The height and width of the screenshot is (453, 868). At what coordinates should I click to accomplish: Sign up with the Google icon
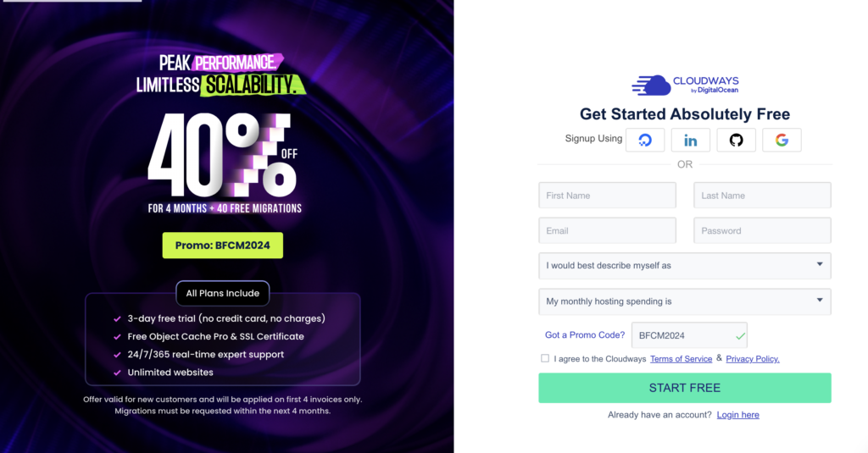click(x=782, y=140)
